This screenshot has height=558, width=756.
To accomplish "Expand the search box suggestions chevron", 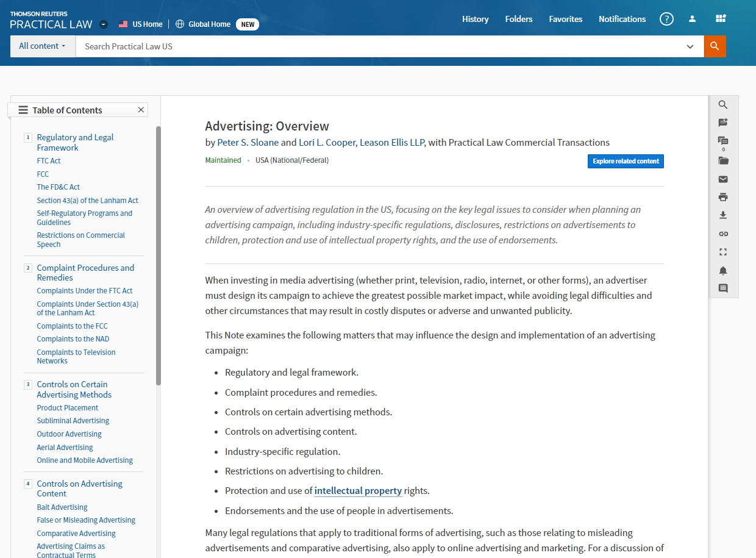I will coord(690,46).
